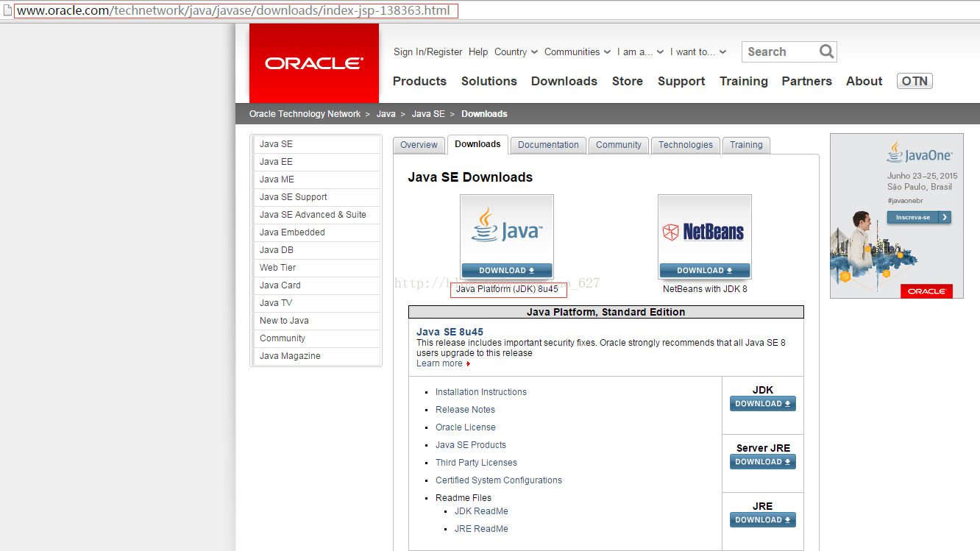
Task: Click the Server JRE Download button
Action: point(763,462)
